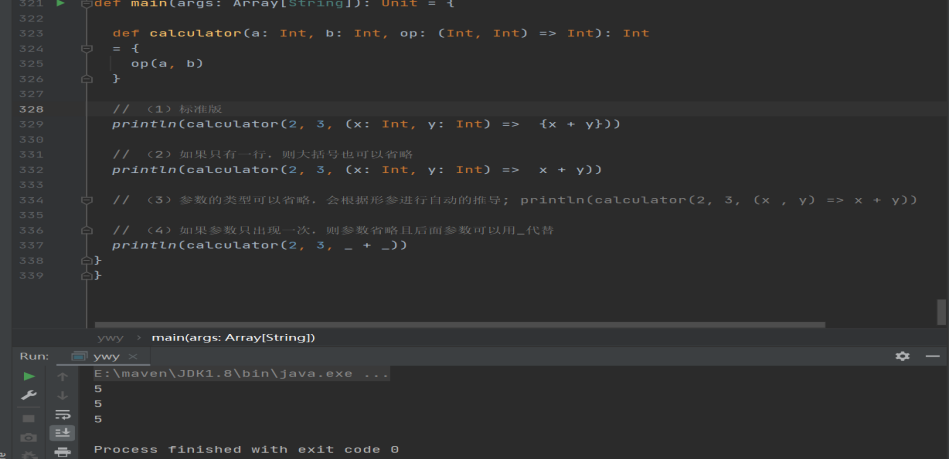Image resolution: width=950 pixels, height=459 pixels.
Task: Click the fold end marker at line 339
Action: click(87, 276)
